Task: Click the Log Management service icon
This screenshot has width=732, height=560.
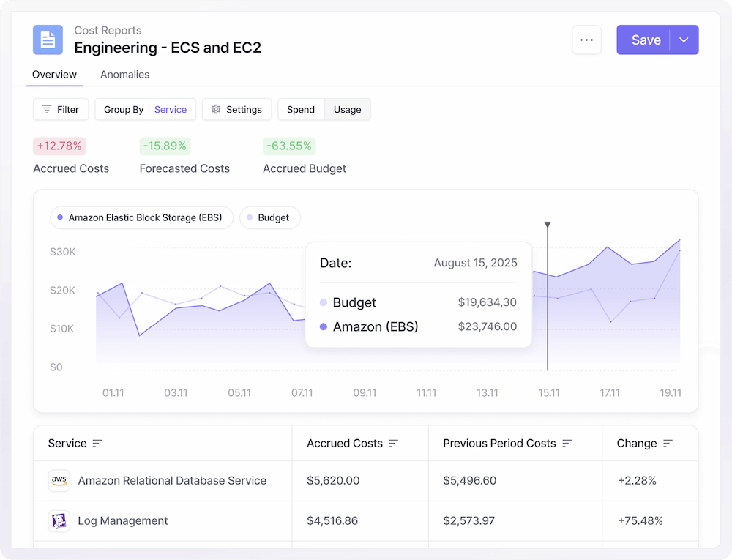Action: click(x=59, y=521)
